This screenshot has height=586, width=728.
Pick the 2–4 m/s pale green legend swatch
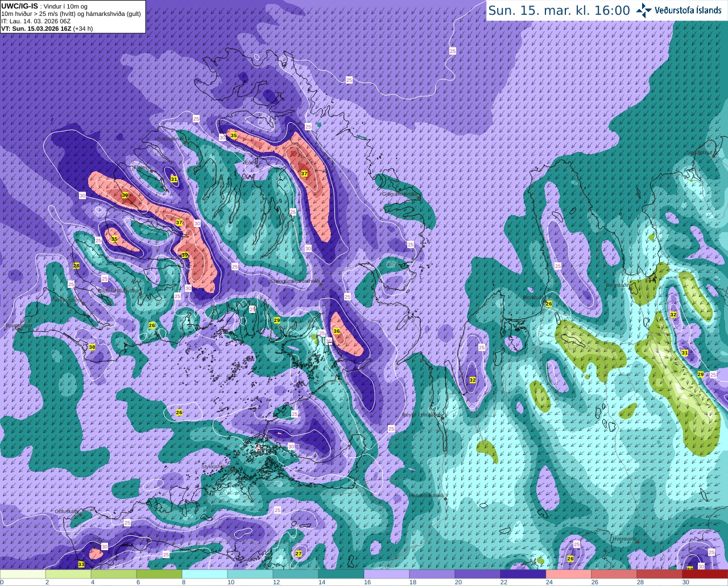pyautogui.click(x=68, y=574)
